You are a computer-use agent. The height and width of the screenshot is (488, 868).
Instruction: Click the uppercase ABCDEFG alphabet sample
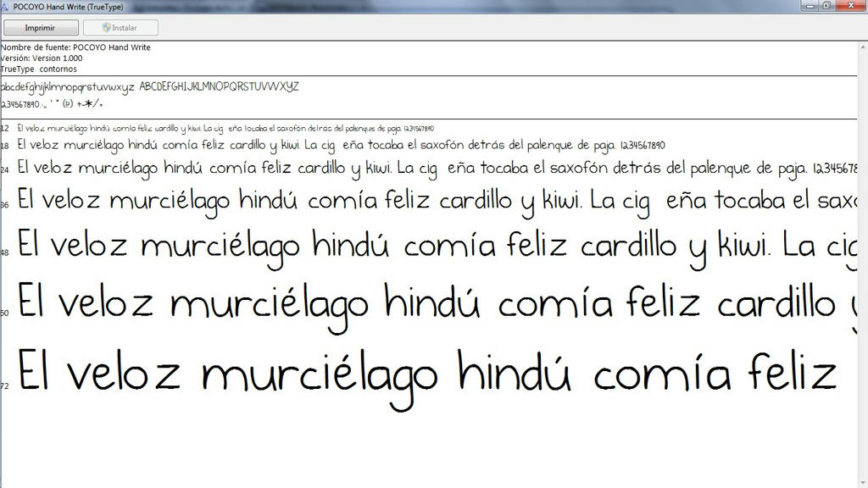pos(219,87)
